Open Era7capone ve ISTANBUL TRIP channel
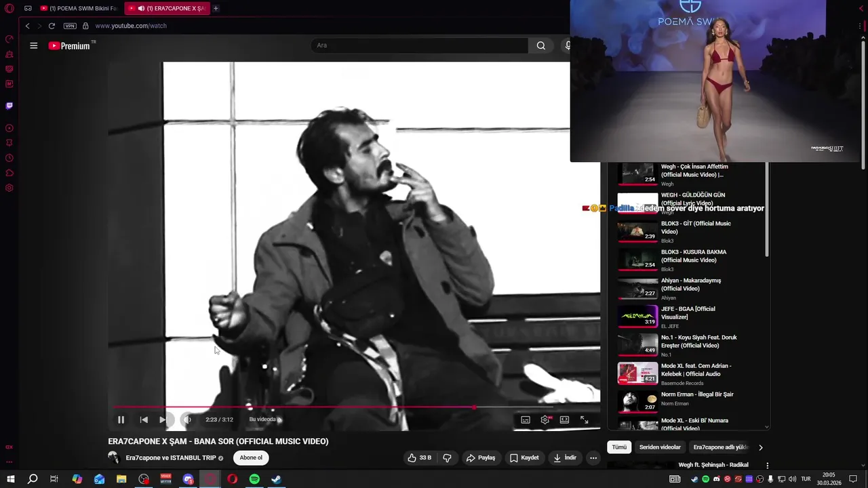This screenshot has height=488, width=868. (x=170, y=458)
